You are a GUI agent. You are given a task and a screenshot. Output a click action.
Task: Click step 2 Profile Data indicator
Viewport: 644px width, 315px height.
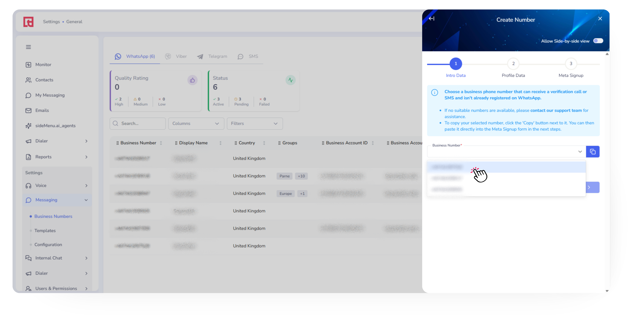pyautogui.click(x=513, y=64)
